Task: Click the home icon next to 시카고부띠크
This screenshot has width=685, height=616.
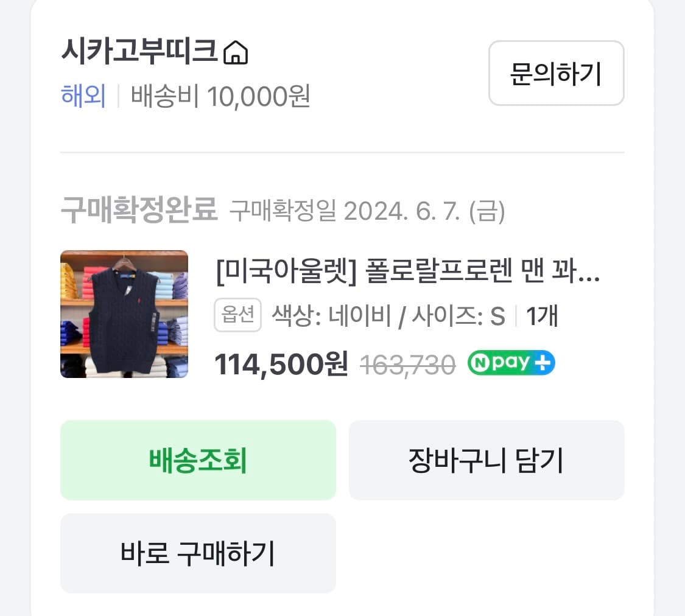Action: (236, 54)
